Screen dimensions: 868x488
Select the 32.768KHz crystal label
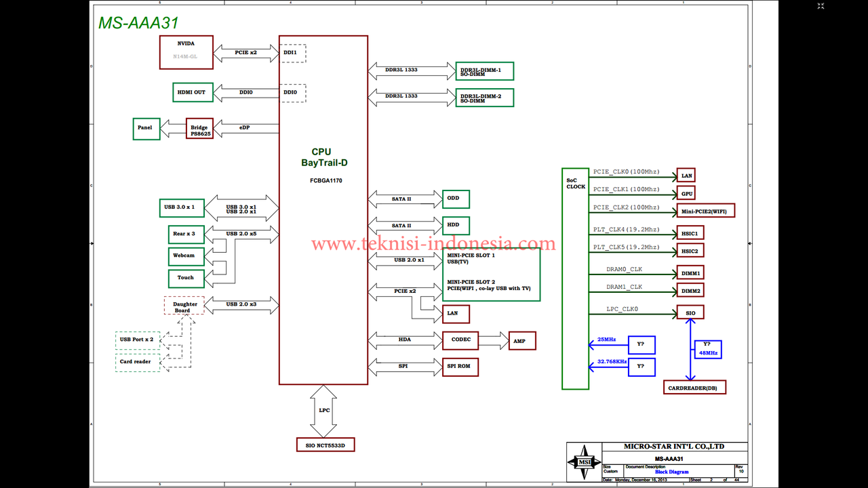(612, 362)
